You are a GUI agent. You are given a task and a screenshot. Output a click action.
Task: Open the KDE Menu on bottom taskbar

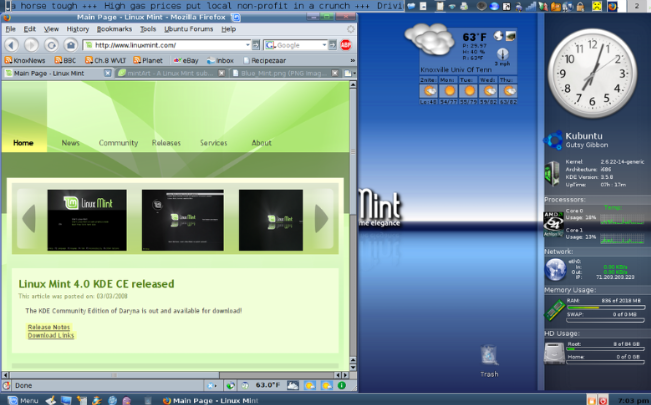click(x=23, y=400)
